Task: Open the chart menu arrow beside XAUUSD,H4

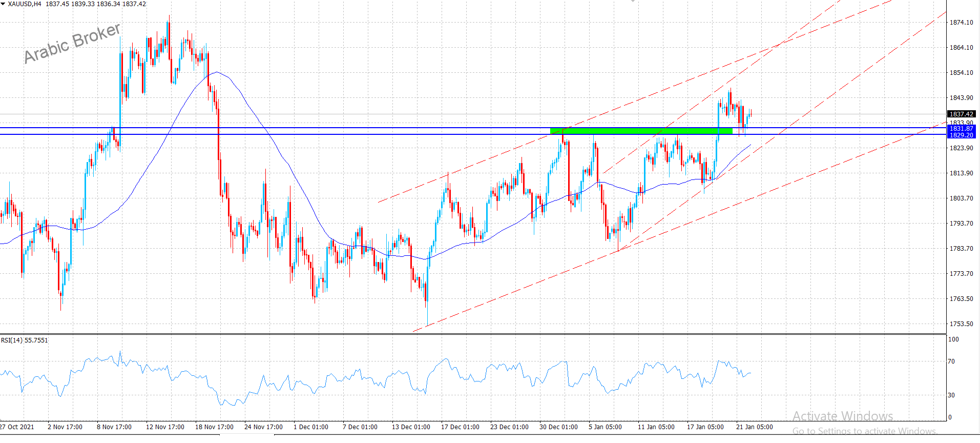Action: coord(3,4)
